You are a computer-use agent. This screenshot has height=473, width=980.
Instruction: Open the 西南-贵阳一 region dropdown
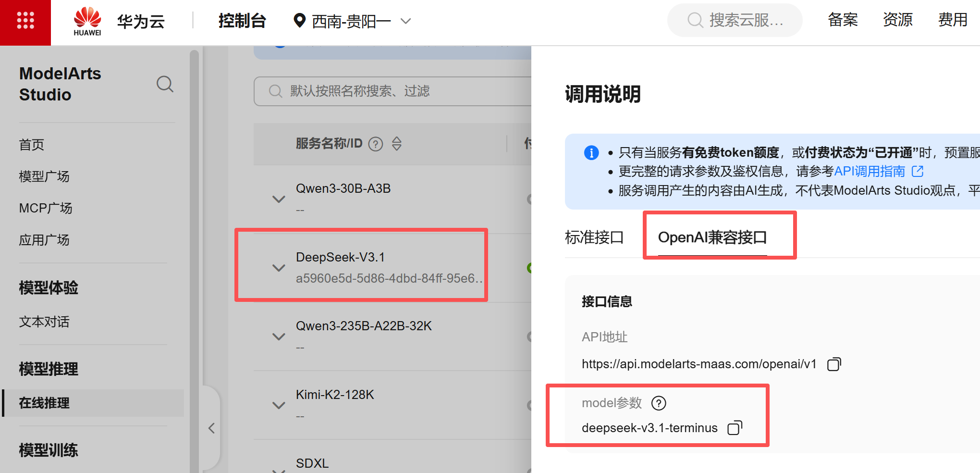(353, 21)
